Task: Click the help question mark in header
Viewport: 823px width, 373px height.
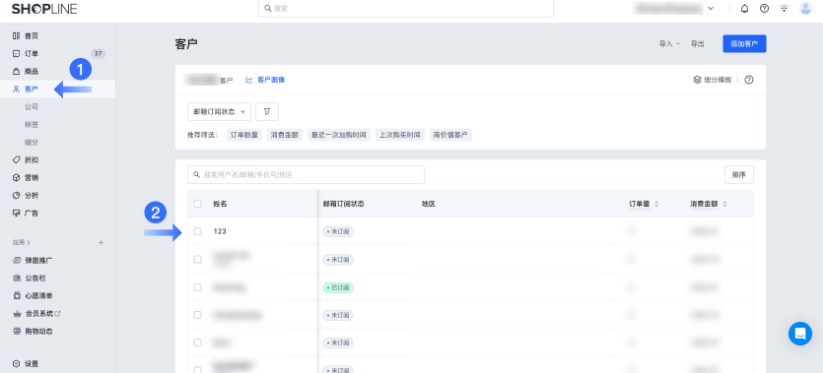Action: coord(764,8)
